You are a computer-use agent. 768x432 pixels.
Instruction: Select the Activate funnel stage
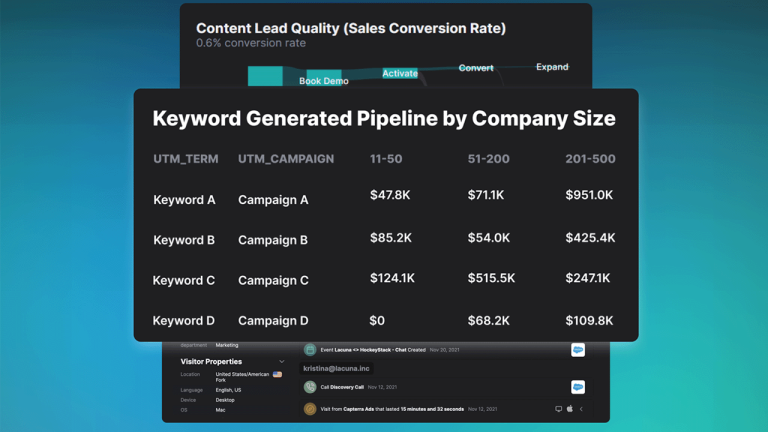pos(400,73)
